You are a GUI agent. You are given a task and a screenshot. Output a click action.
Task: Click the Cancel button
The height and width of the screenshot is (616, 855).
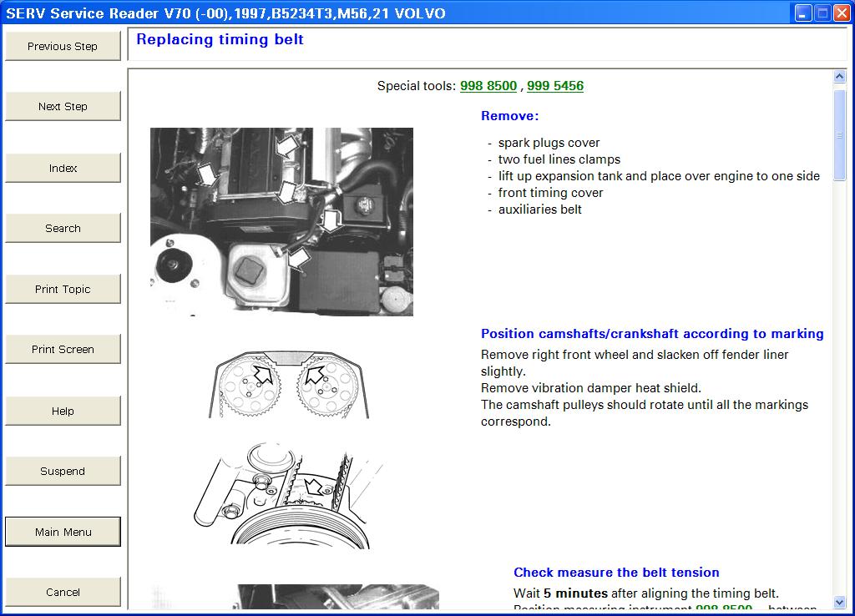63,592
